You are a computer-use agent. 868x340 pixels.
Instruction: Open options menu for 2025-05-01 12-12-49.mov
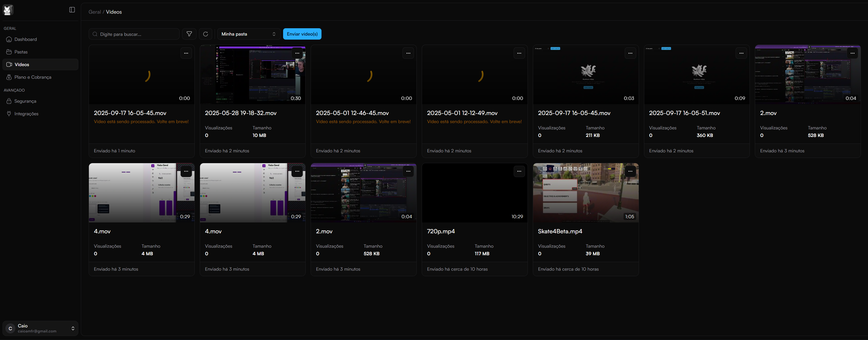(519, 53)
